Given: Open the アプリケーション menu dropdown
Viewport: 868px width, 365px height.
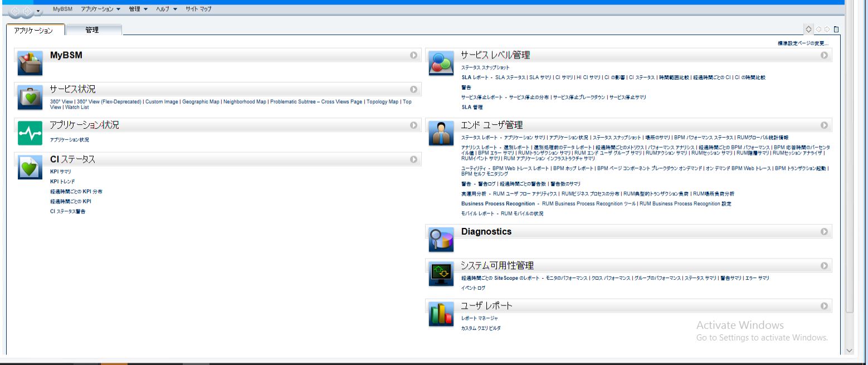Looking at the screenshot, I should point(101,9).
